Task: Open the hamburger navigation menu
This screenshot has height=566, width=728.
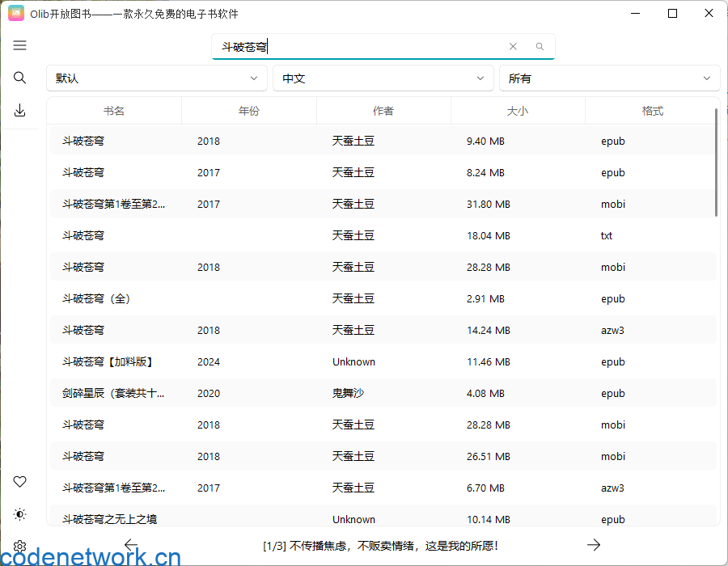Action: coord(20,45)
